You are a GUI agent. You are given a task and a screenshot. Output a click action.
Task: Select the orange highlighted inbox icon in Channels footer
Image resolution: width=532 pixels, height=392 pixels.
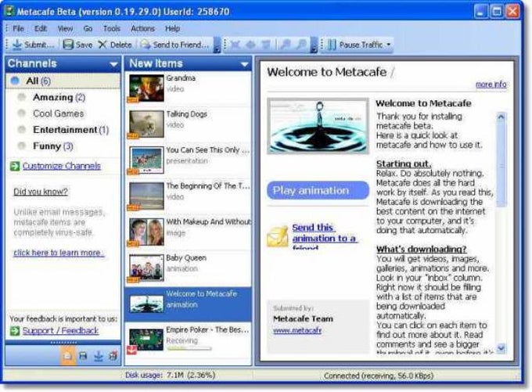pyautogui.click(x=68, y=356)
